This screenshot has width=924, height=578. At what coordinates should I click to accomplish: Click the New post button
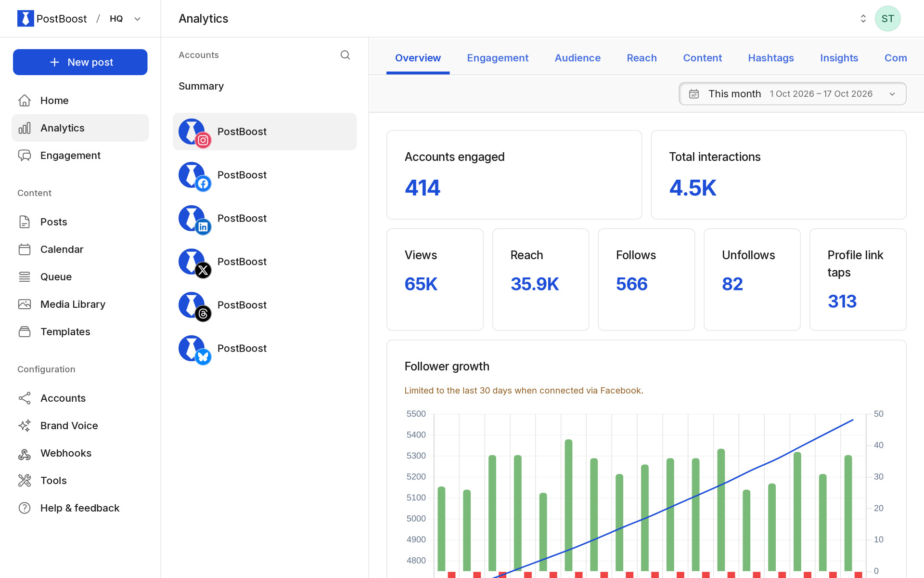coord(80,62)
